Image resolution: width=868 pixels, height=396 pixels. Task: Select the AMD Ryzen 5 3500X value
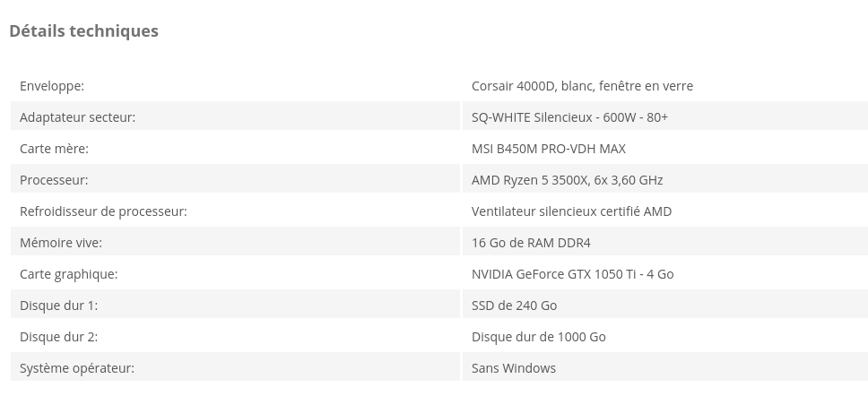567,180
